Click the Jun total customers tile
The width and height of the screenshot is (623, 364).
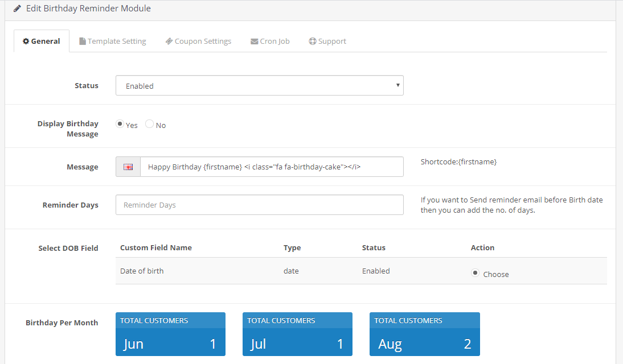(170, 334)
